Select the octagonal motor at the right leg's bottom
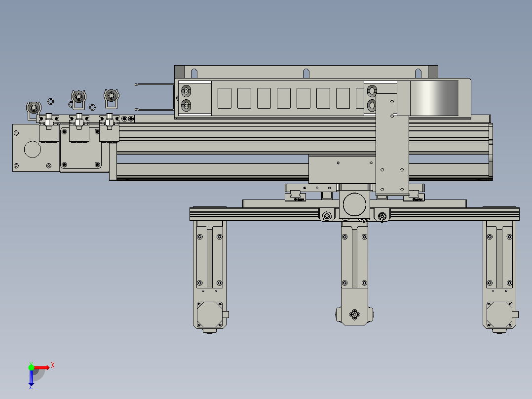 [x=499, y=315]
